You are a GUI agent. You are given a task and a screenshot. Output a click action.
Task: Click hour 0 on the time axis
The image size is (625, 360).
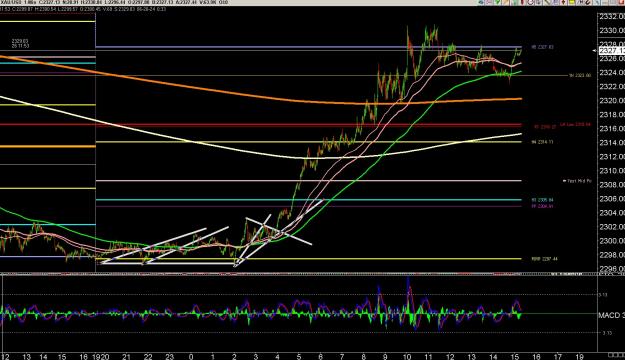191,356
